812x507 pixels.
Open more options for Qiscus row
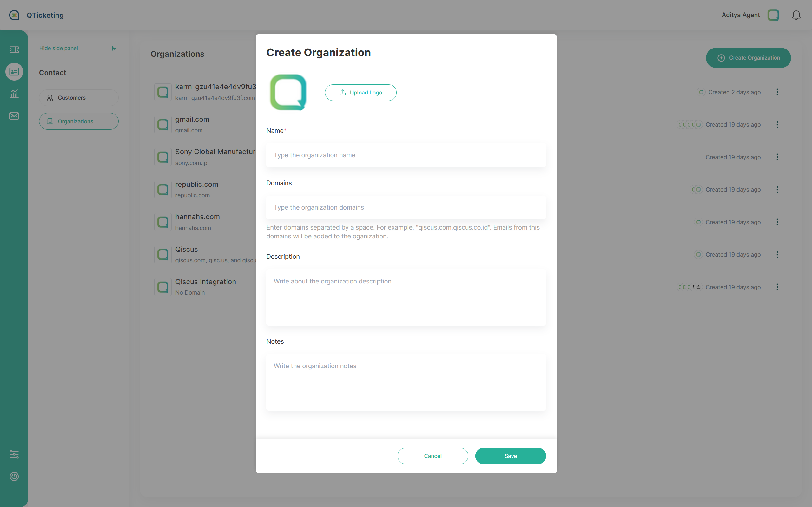(x=777, y=255)
